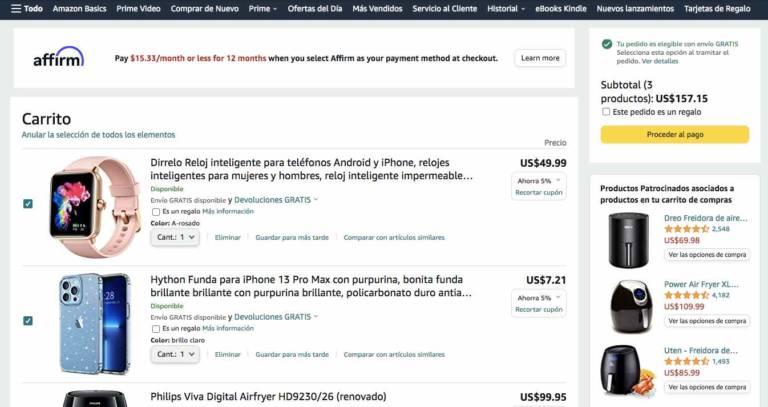Click the Proceder al pago button

pyautogui.click(x=675, y=134)
